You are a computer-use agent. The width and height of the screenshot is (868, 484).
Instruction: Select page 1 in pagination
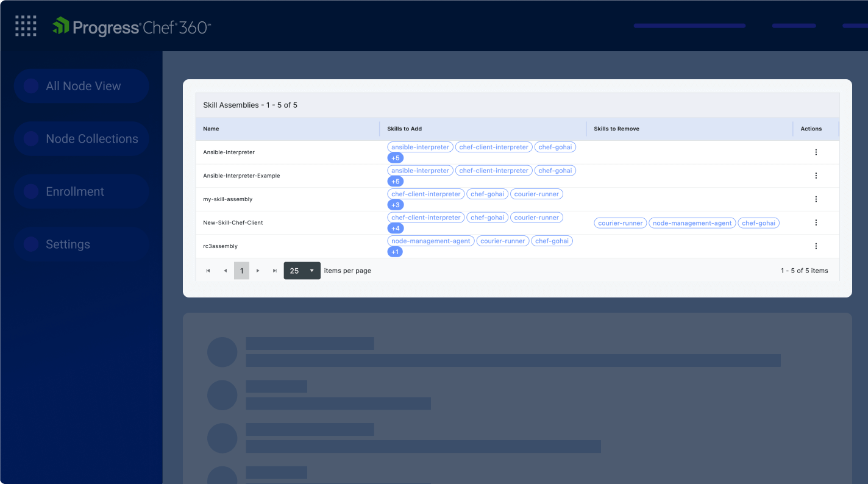[241, 271]
